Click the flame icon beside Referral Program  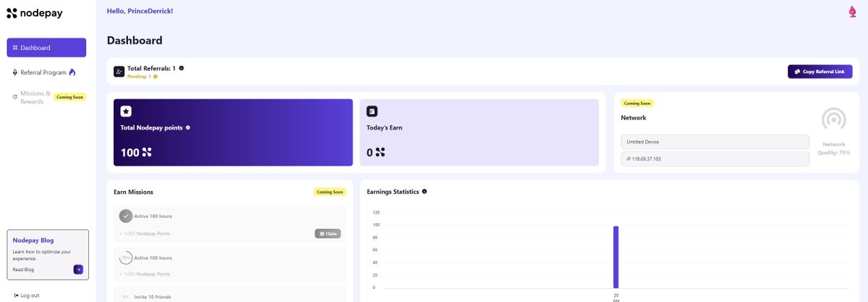click(x=72, y=72)
